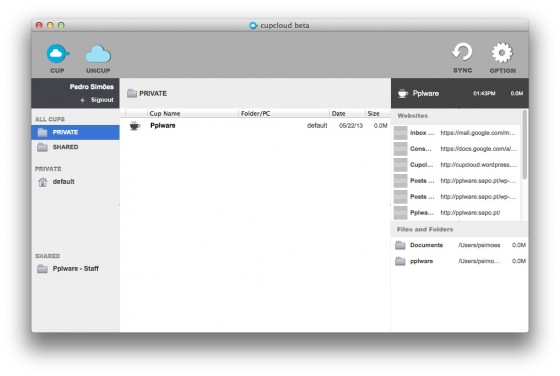Sort by Cup Name column

pyautogui.click(x=193, y=114)
